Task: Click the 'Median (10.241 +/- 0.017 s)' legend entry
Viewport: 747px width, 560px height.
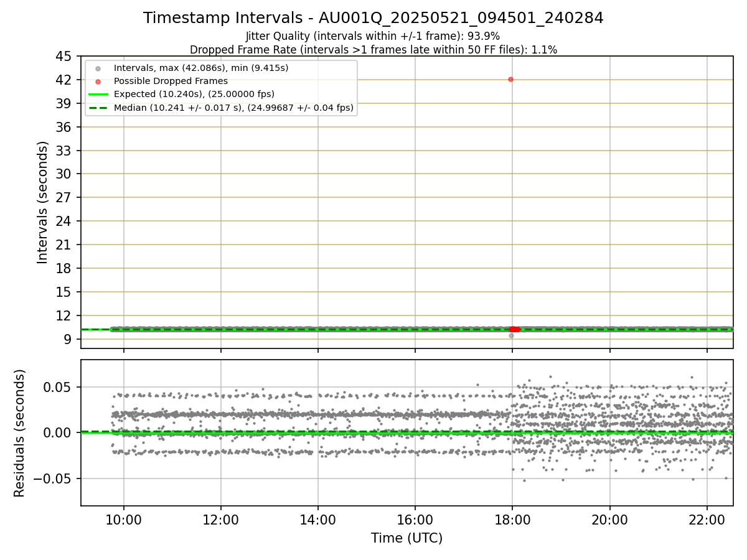Action: (233, 108)
